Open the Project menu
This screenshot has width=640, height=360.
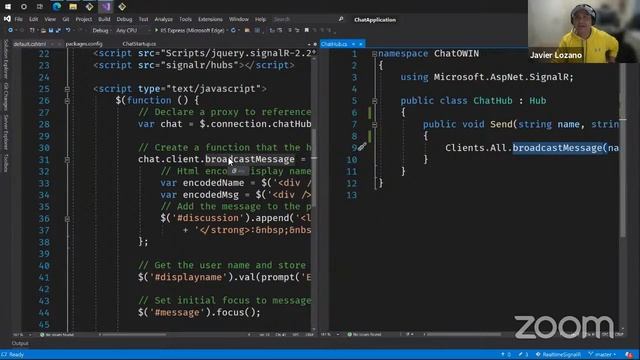[84, 19]
